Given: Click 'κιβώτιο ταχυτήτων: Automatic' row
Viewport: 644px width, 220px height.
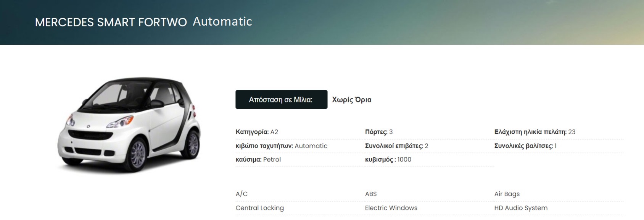Looking at the screenshot, I should (282, 146).
